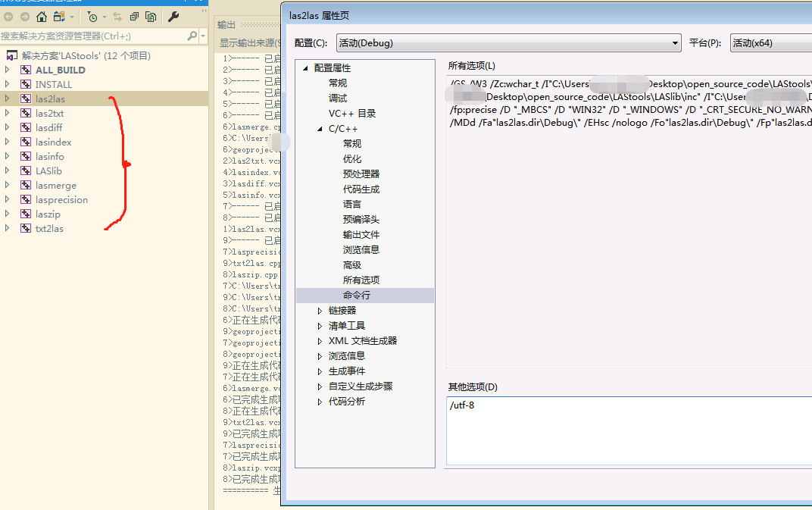Click the Show All Files icon
812x510 pixels.
[x=151, y=17]
